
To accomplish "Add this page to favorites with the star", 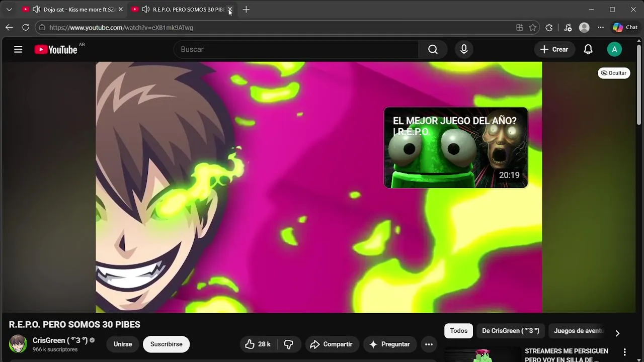I will coord(533,28).
